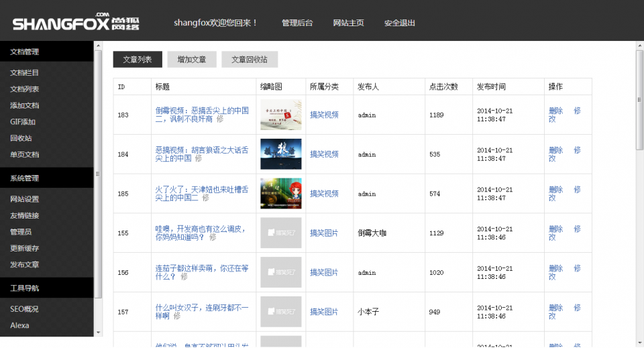Viewport: 644px width, 348px height.
Task: Open 单页文档 in the sidebar
Action: pos(25,155)
